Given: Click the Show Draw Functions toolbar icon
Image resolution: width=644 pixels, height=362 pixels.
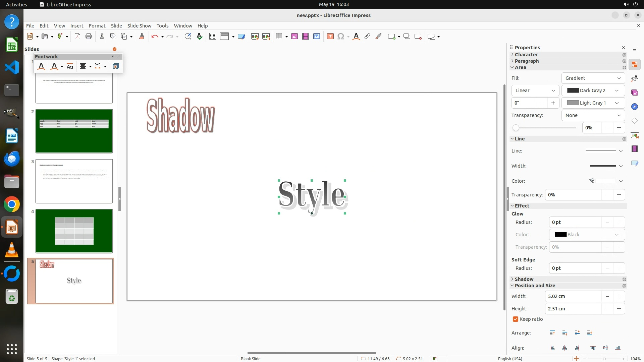Looking at the screenshot, I should pos(378,37).
